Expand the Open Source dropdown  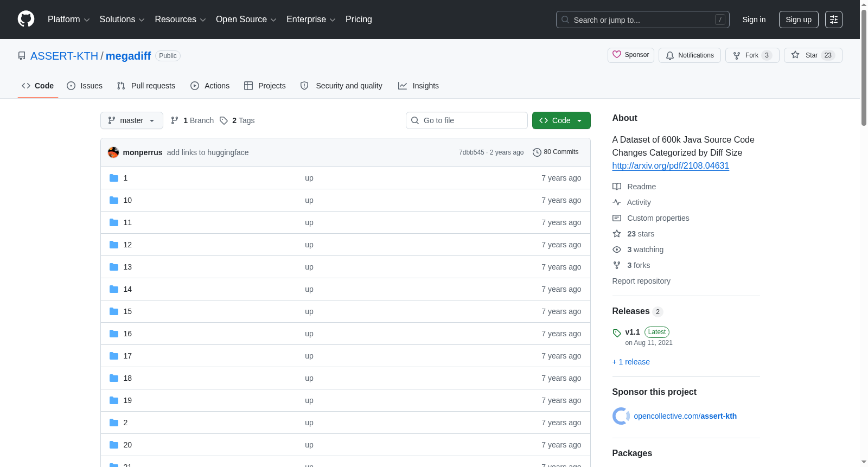pyautogui.click(x=246, y=20)
